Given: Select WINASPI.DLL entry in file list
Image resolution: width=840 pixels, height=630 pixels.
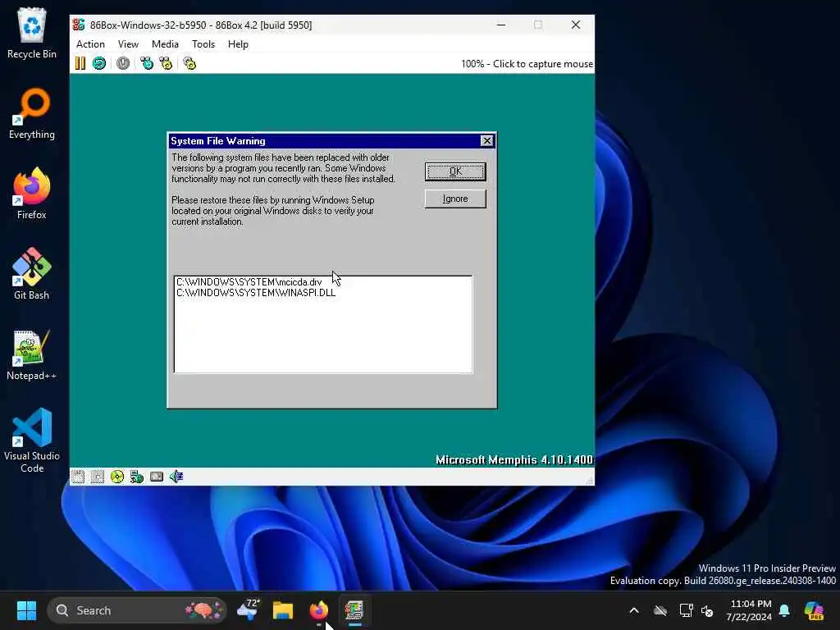Looking at the screenshot, I should click(x=256, y=293).
